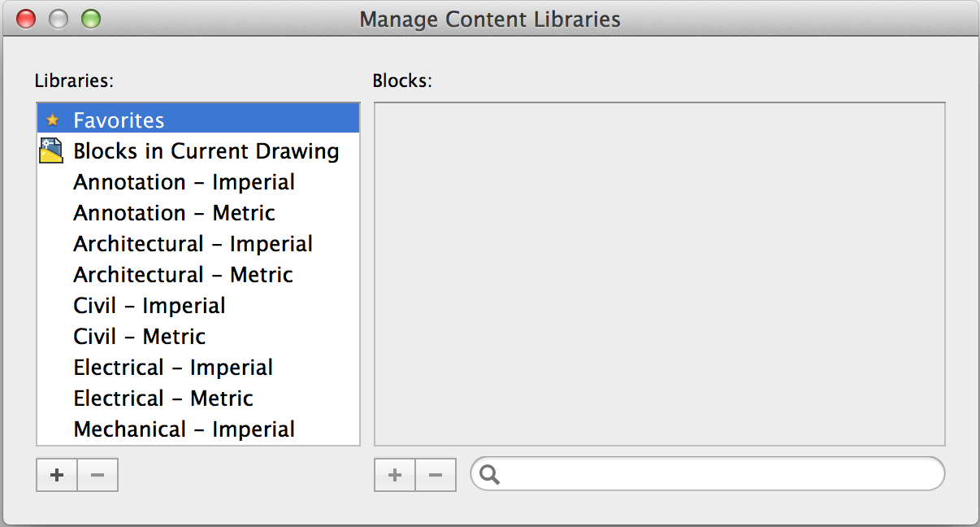Pick the Civil - Imperial library
The image size is (980, 527).
(150, 306)
